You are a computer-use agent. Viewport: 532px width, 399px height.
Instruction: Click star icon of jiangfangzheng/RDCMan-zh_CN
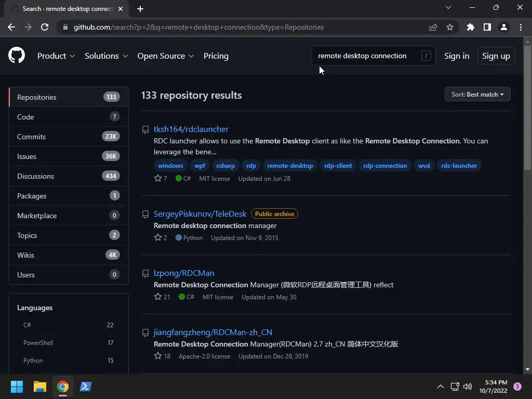coord(158,356)
